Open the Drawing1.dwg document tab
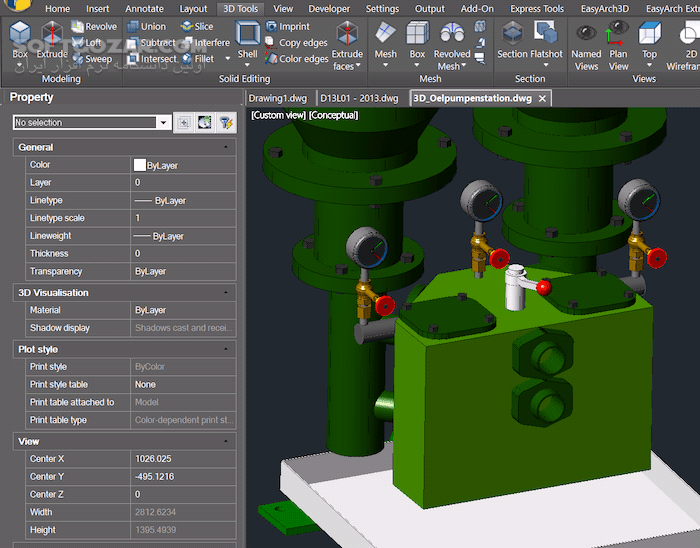Viewport: 700px width, 548px height. 279,98
